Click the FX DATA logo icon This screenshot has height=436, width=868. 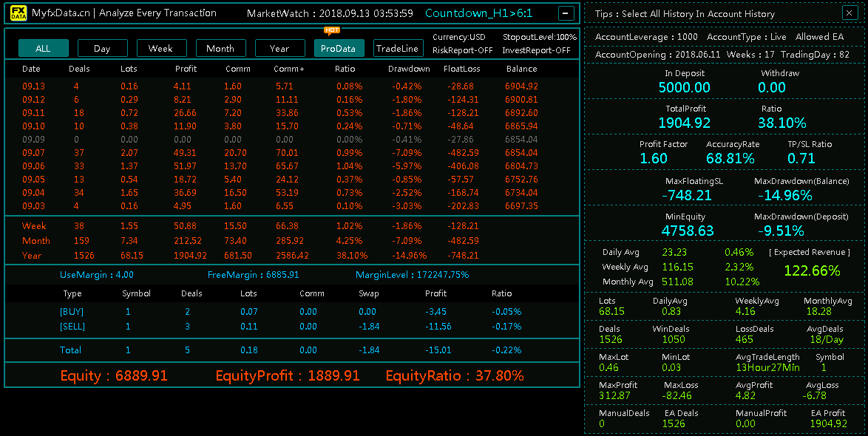point(18,13)
